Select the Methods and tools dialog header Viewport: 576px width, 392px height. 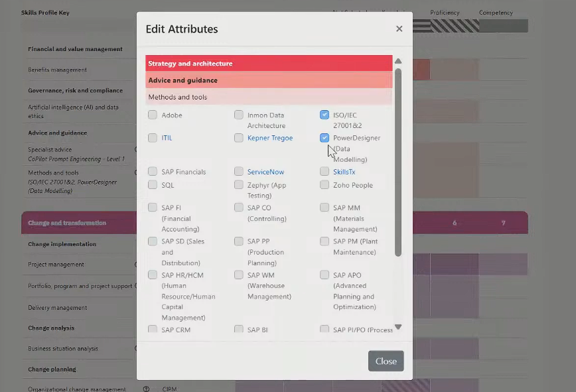coord(269,97)
